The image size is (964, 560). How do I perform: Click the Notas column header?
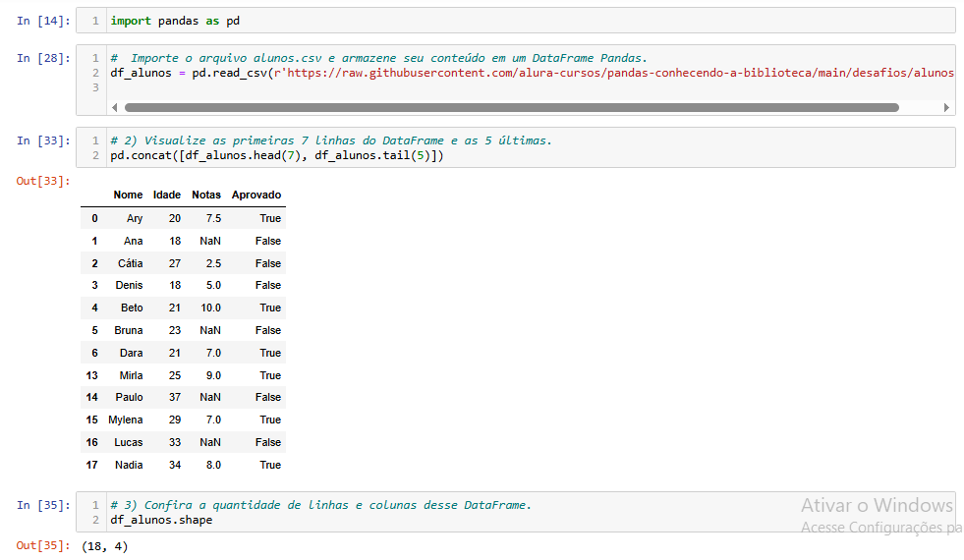coord(206,195)
